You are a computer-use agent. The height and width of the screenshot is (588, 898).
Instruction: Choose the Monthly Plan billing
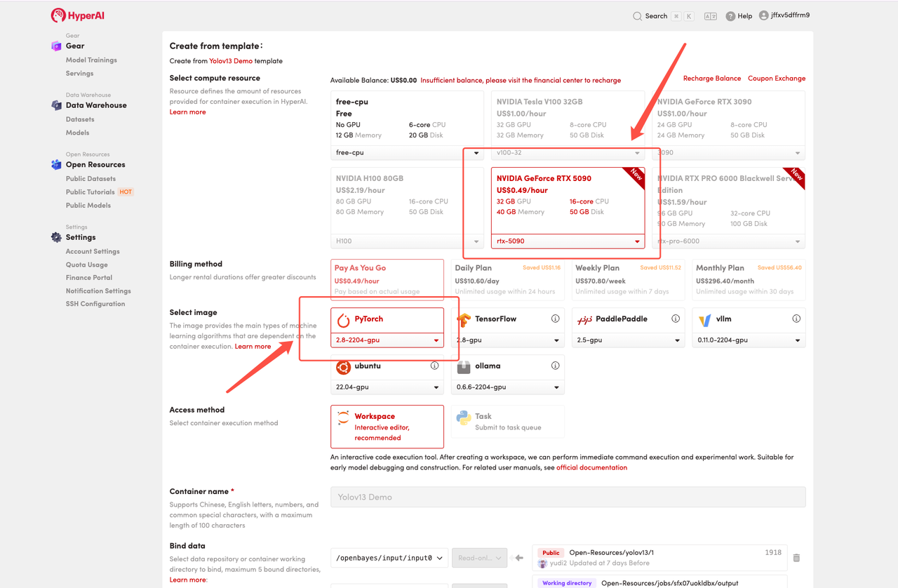tap(749, 279)
